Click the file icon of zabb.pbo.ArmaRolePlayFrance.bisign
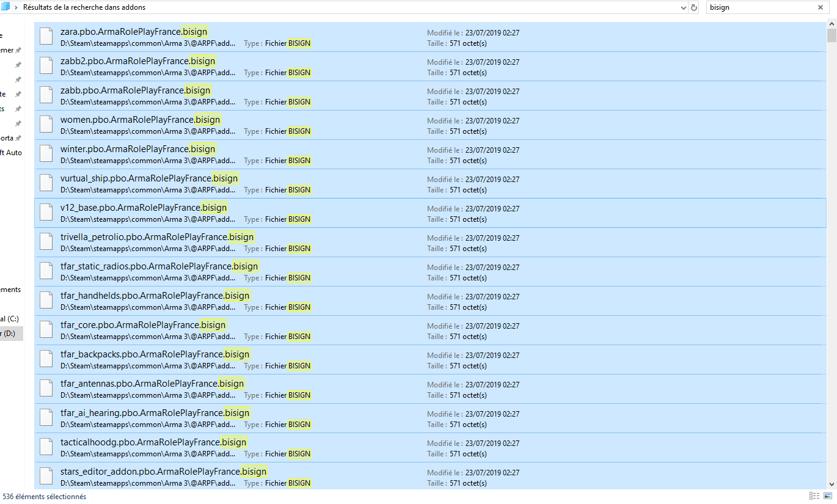837x504 pixels. (x=46, y=95)
